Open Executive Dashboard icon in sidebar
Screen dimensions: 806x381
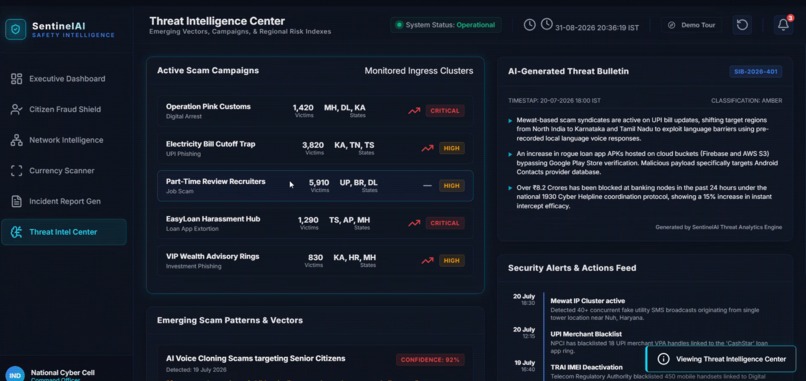[x=16, y=79]
